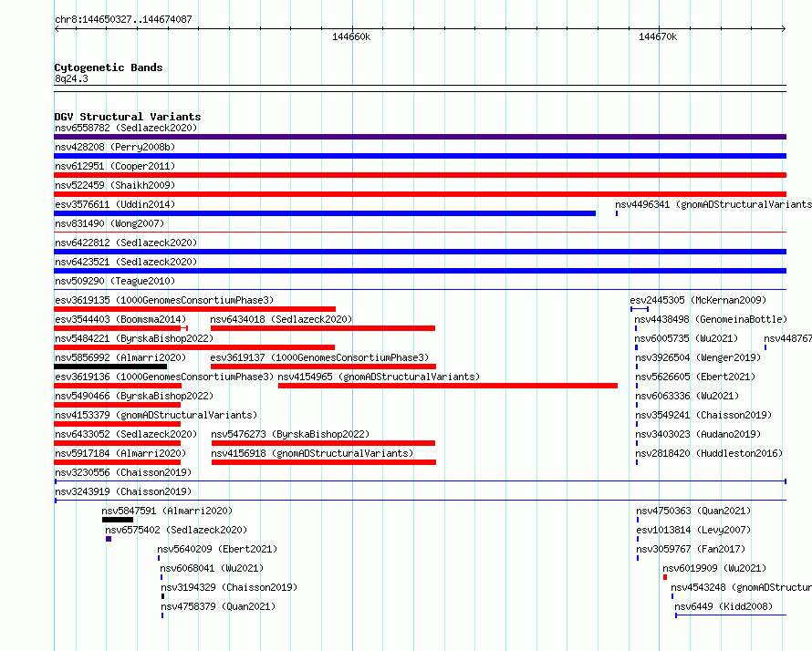Select nsv6063336 (Wu2021) label

coord(687,396)
